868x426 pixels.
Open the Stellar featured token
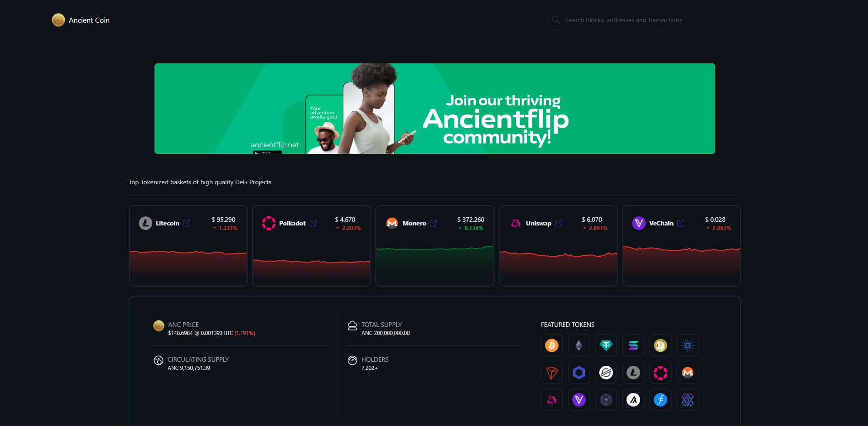(x=606, y=373)
